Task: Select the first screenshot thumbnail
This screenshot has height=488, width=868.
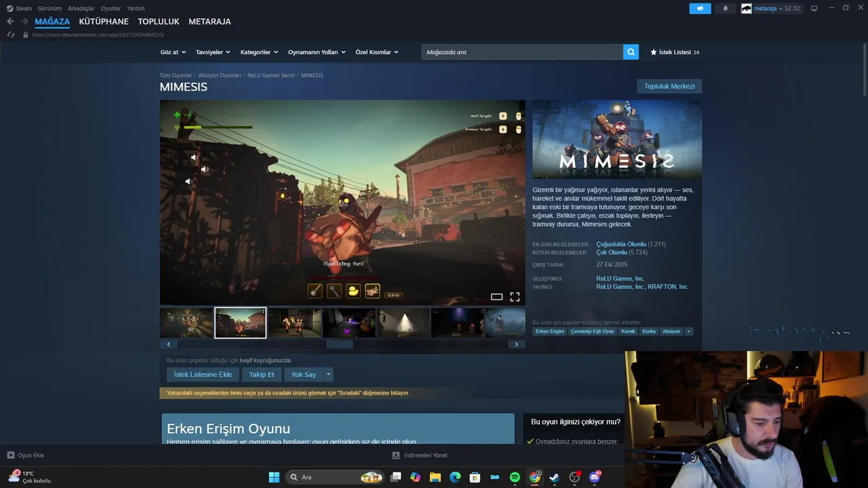Action: (x=186, y=323)
